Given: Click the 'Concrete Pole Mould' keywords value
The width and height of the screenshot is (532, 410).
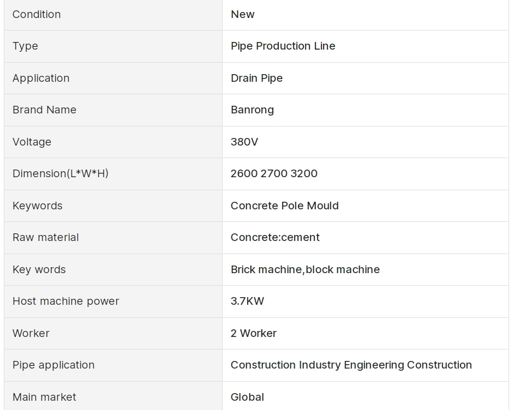Looking at the screenshot, I should (x=284, y=206).
